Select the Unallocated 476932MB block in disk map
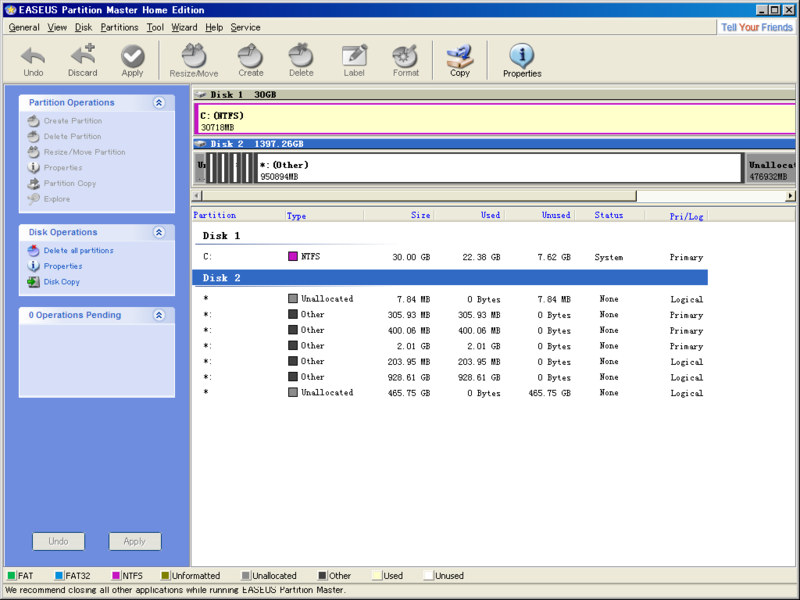800x600 pixels. [x=771, y=168]
